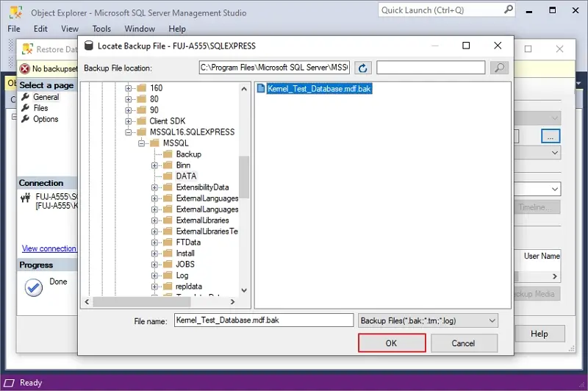Expand the FTData folder node
588x391 pixels.
[154, 243]
